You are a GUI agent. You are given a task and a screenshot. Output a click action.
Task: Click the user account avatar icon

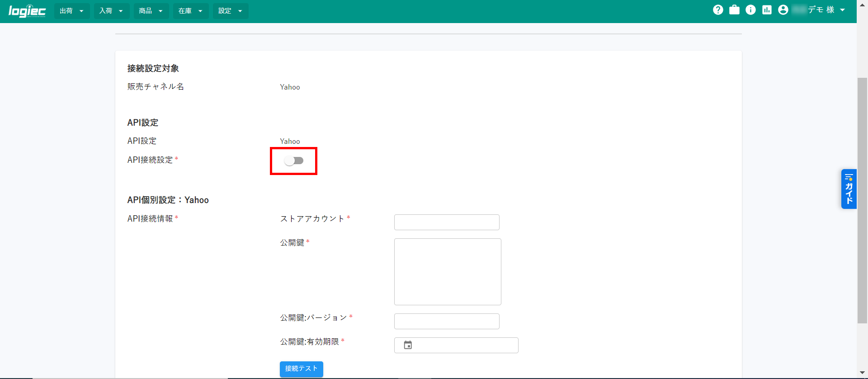tap(783, 10)
